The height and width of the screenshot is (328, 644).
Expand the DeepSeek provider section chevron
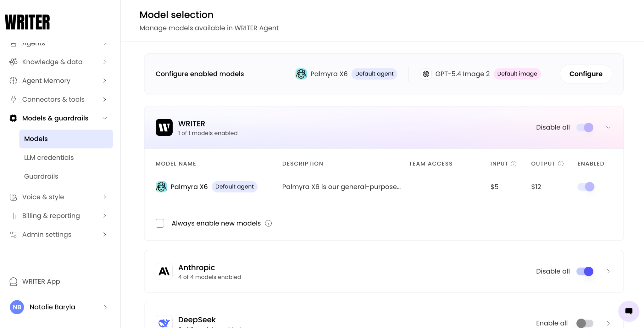(608, 323)
